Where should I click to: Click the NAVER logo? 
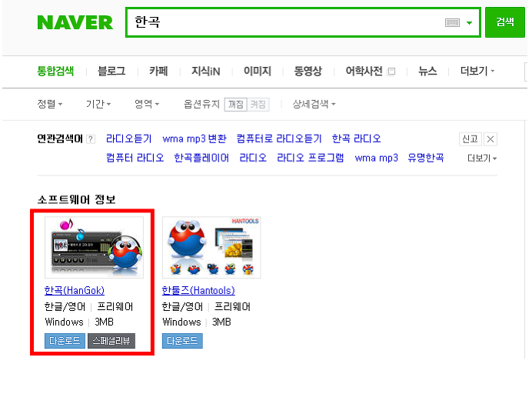tap(75, 22)
